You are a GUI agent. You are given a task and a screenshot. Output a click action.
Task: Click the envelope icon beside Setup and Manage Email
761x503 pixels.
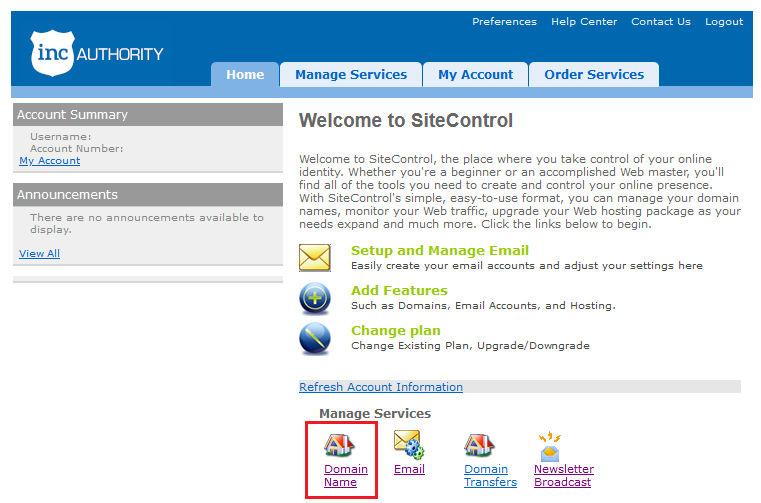coord(314,257)
